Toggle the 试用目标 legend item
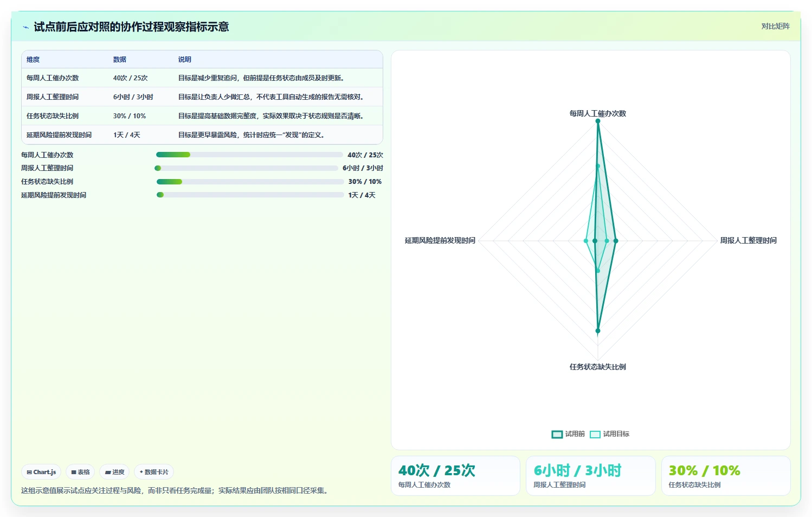 point(609,434)
